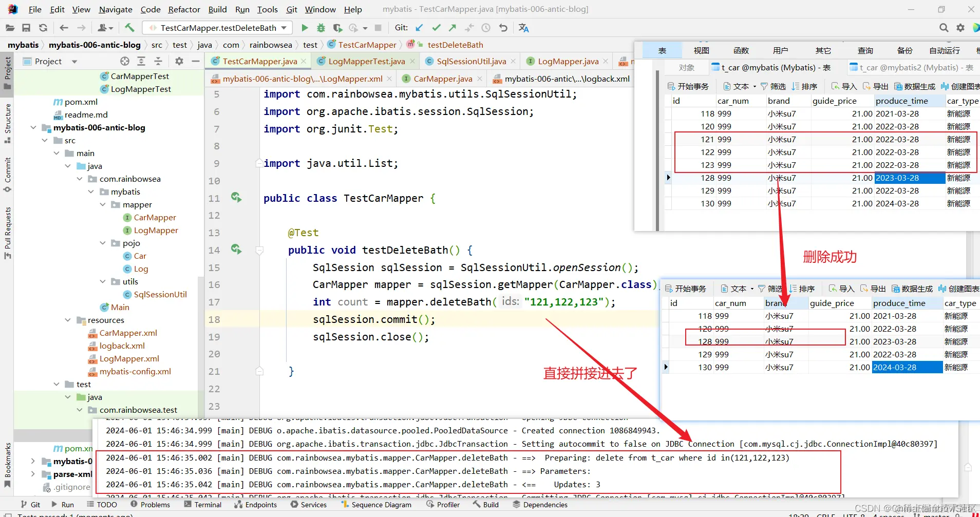Click Select Opened File target icon
The image size is (980, 517).
tap(125, 61)
